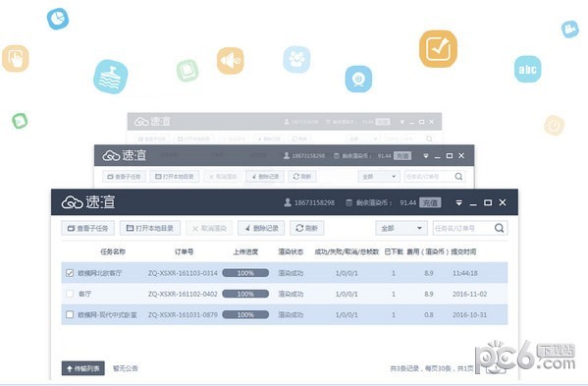Click the magnifier search icon in front window
Screen dimensions: 588x386
pos(499,228)
